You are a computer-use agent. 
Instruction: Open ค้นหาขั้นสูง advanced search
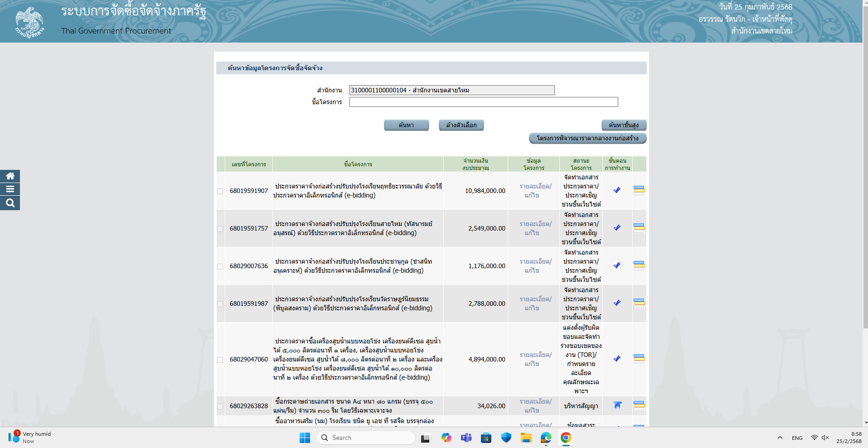[623, 125]
